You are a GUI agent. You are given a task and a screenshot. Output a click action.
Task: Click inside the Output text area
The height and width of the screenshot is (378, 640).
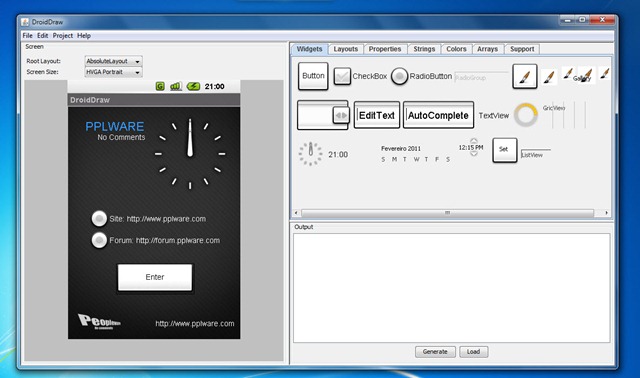tap(451, 288)
